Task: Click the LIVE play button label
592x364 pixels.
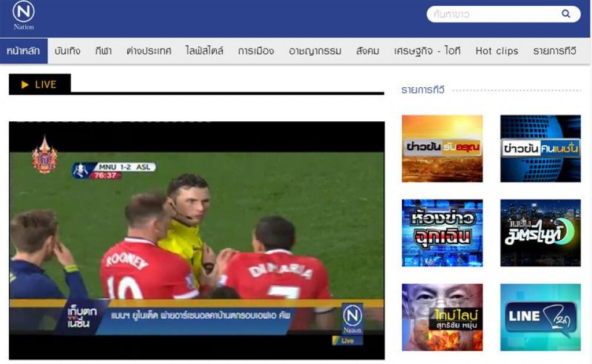Action: 40,84
